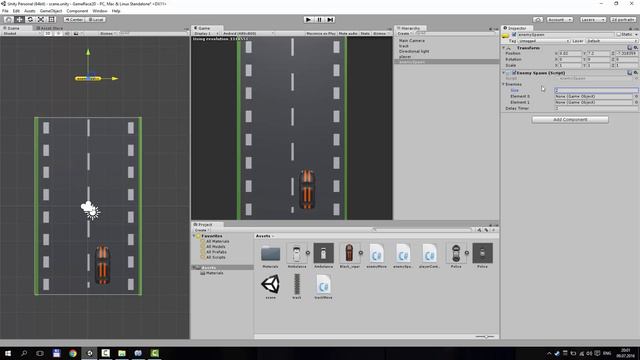640x360 pixels.
Task: Open the layout dropdown at top right
Action: 623,20
